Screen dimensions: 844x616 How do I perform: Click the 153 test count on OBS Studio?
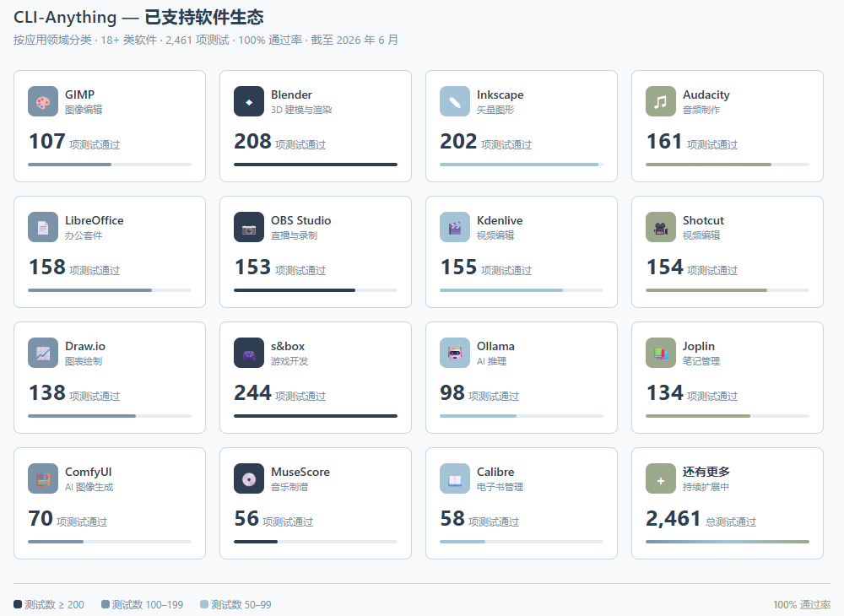(x=252, y=267)
